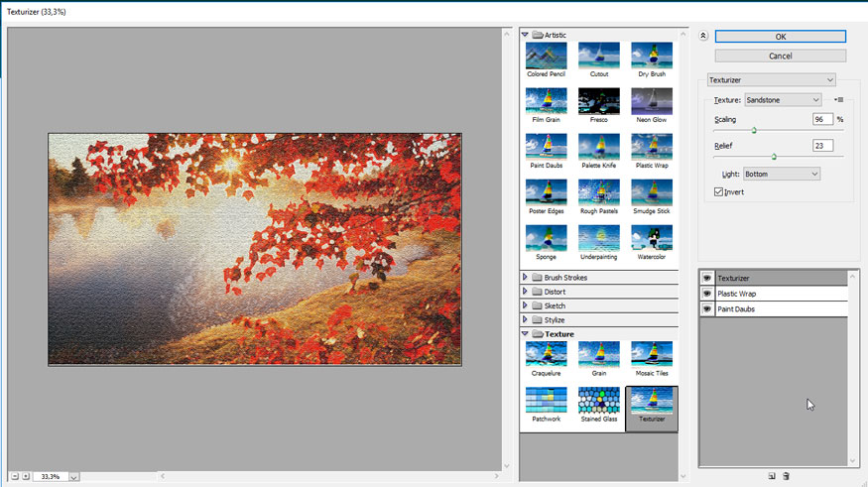Click the preview horizontal scrollbar right arrow
868x487 pixels.
pos(497,476)
